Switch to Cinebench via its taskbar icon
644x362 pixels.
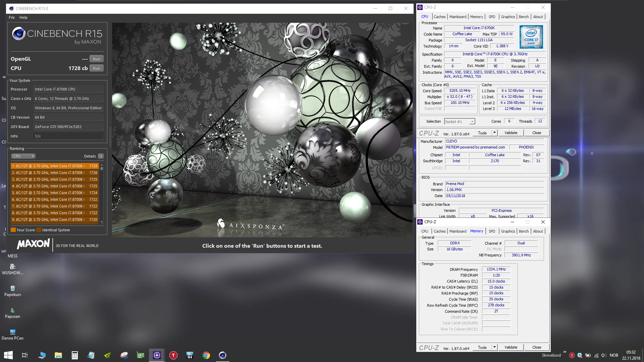coord(222,355)
